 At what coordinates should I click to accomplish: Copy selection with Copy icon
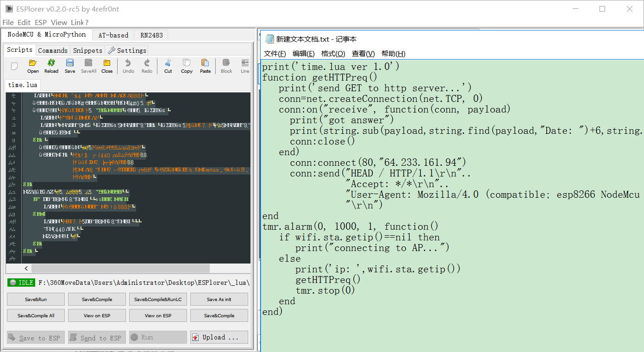tap(187, 66)
